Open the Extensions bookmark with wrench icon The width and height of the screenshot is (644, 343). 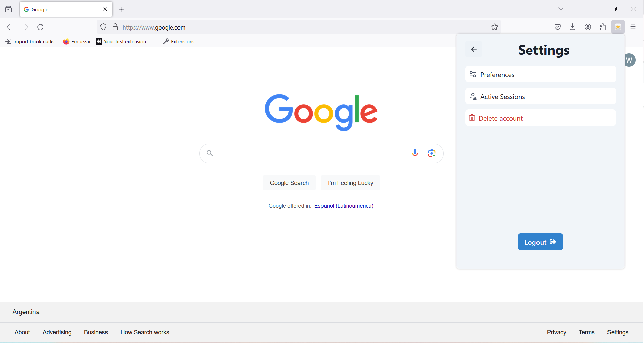[x=178, y=41]
